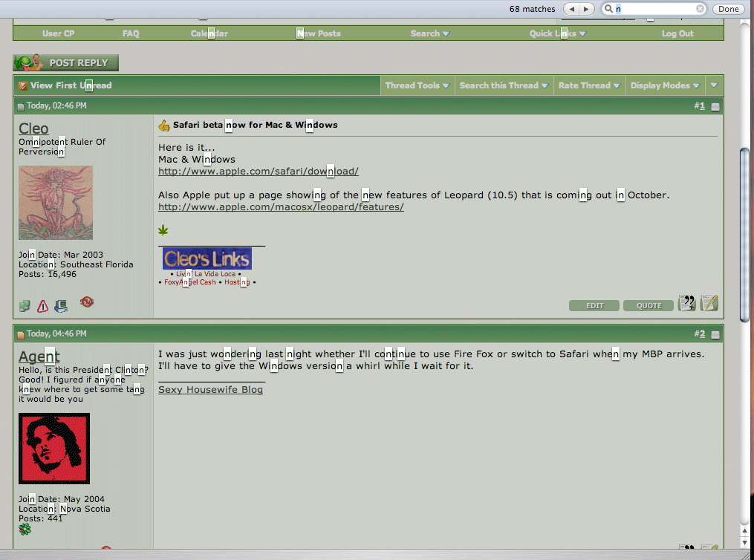Open the User CP navigation item

[x=58, y=33]
